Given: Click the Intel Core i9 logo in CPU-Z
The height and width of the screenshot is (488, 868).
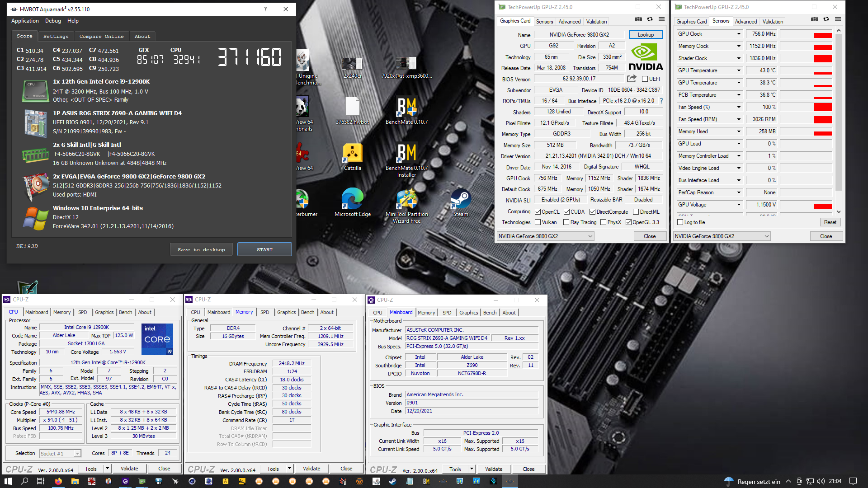Looking at the screenshot, I should pyautogui.click(x=157, y=339).
